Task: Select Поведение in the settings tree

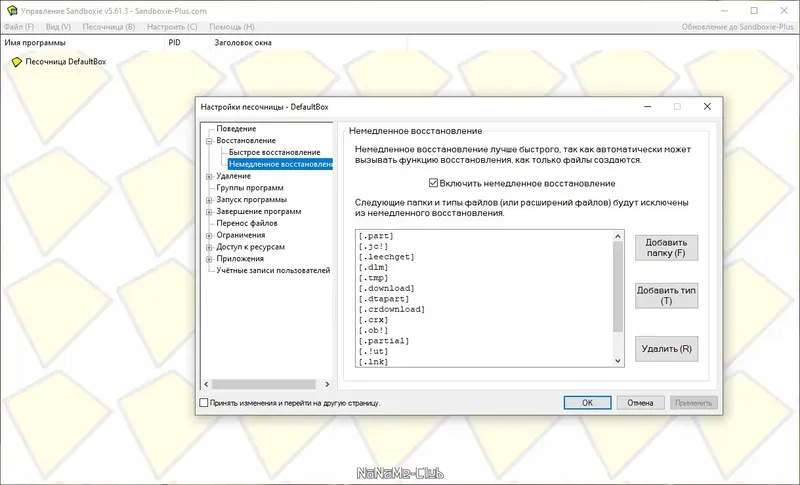Action: (236, 129)
